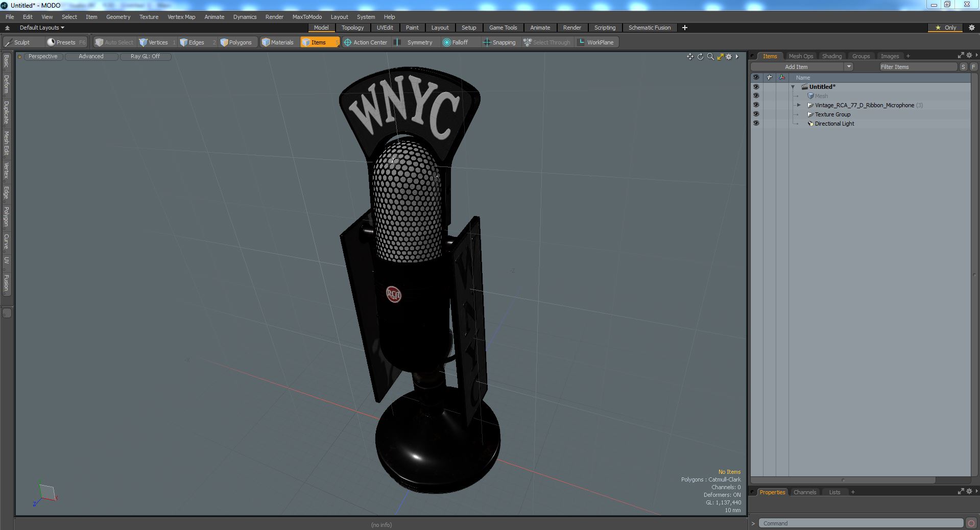Image resolution: width=980 pixels, height=530 pixels.
Task: Hide Vintage_RCA_77_D_Ribbon_Microphone item
Action: (x=756, y=105)
